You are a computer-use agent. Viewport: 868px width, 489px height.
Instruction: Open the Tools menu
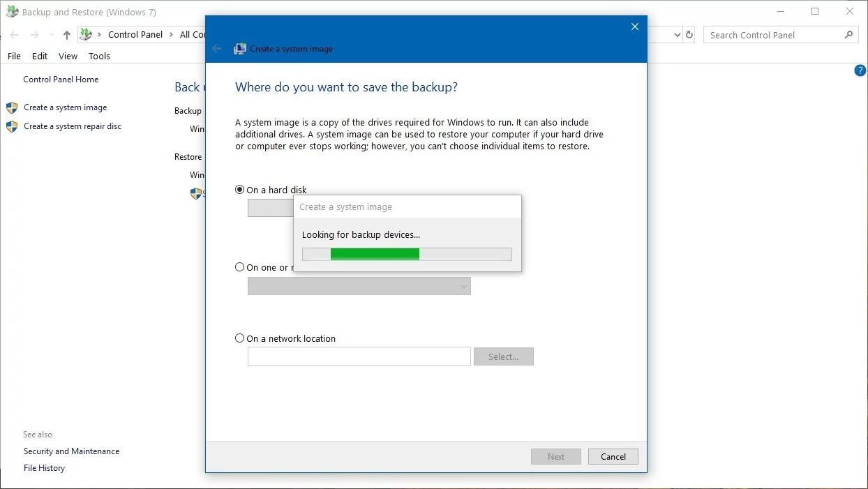[99, 56]
